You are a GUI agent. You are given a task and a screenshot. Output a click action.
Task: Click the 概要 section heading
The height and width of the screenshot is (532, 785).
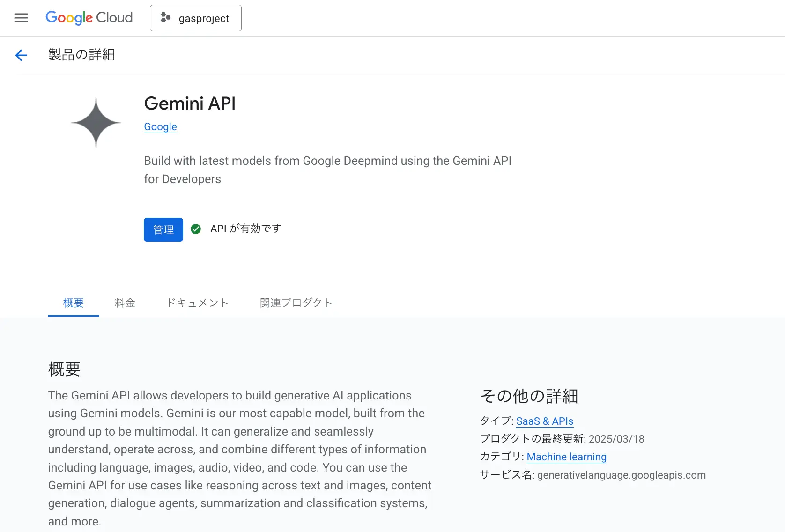(64, 369)
